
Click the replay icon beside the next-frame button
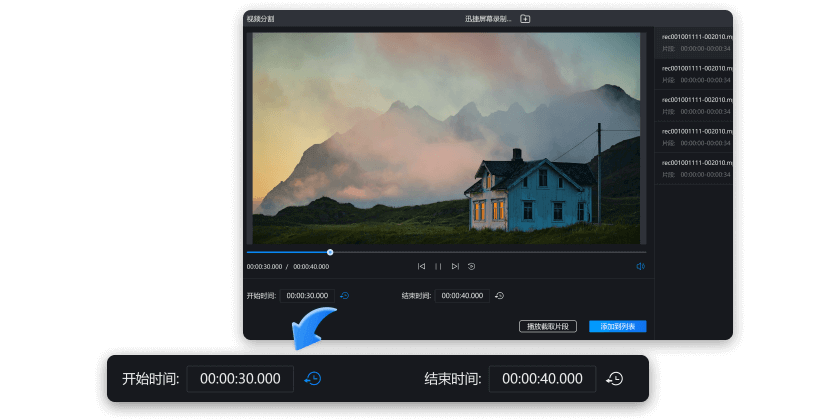(471, 266)
